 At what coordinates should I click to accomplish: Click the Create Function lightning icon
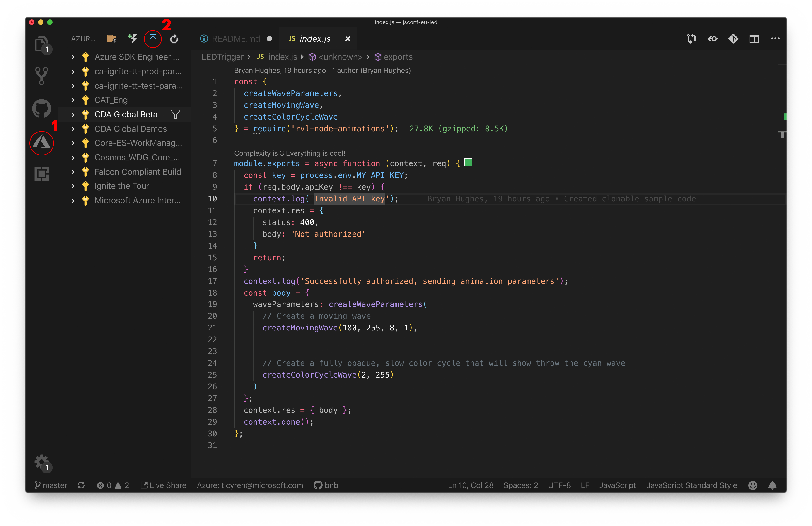[132, 39]
